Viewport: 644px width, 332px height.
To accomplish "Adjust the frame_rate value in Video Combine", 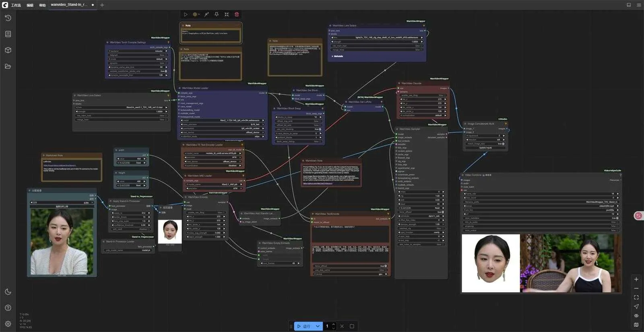I will point(541,194).
